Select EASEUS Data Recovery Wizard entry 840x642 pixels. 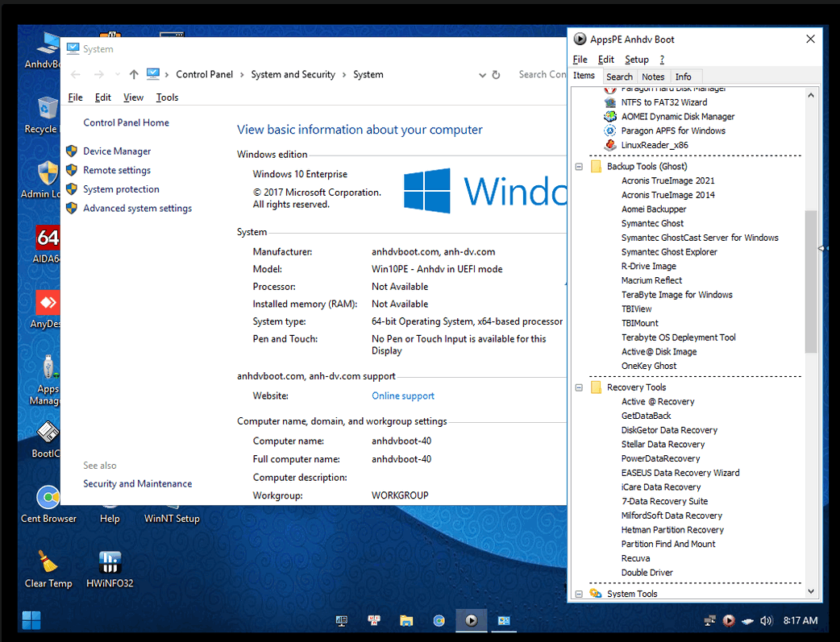[x=680, y=473]
